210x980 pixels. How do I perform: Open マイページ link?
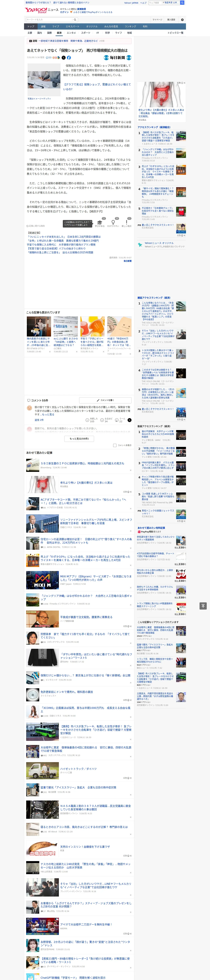click(157, 20)
